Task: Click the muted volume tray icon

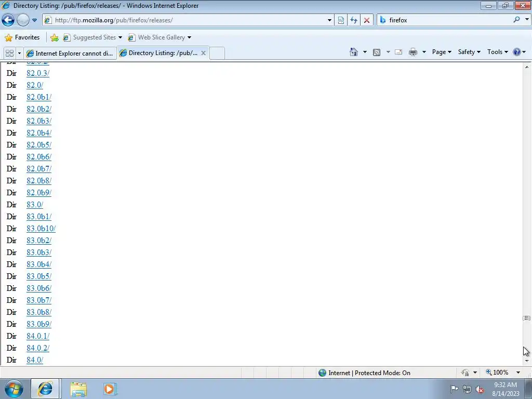Action: (x=480, y=389)
